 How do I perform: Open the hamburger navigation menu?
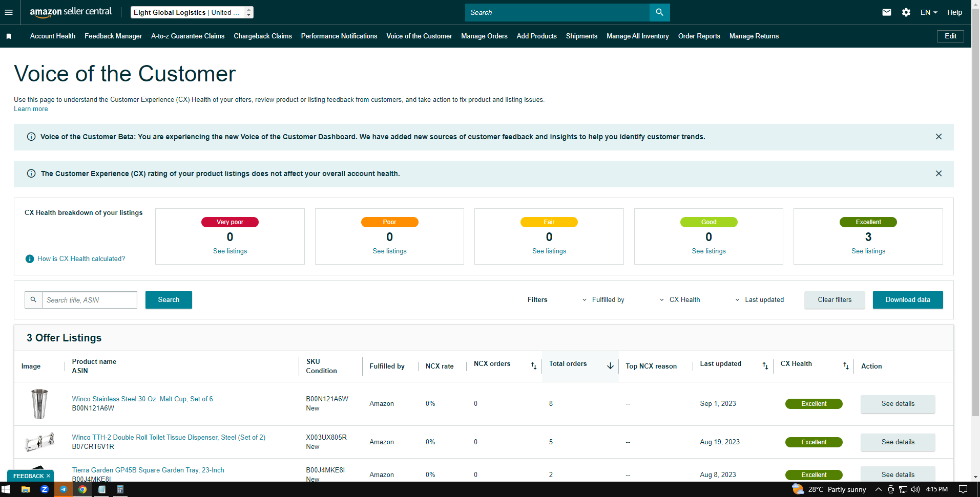pos(9,12)
